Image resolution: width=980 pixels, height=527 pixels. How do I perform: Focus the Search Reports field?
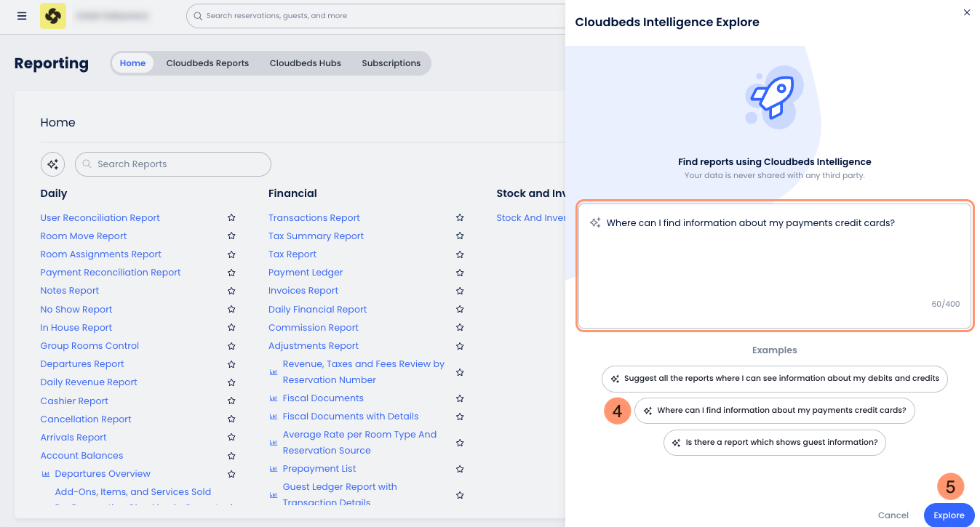pos(173,164)
